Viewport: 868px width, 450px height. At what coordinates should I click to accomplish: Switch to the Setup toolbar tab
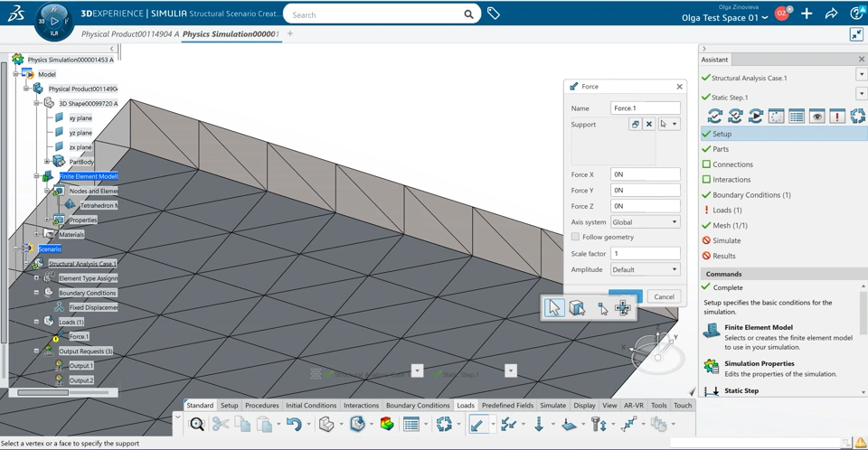(x=229, y=405)
